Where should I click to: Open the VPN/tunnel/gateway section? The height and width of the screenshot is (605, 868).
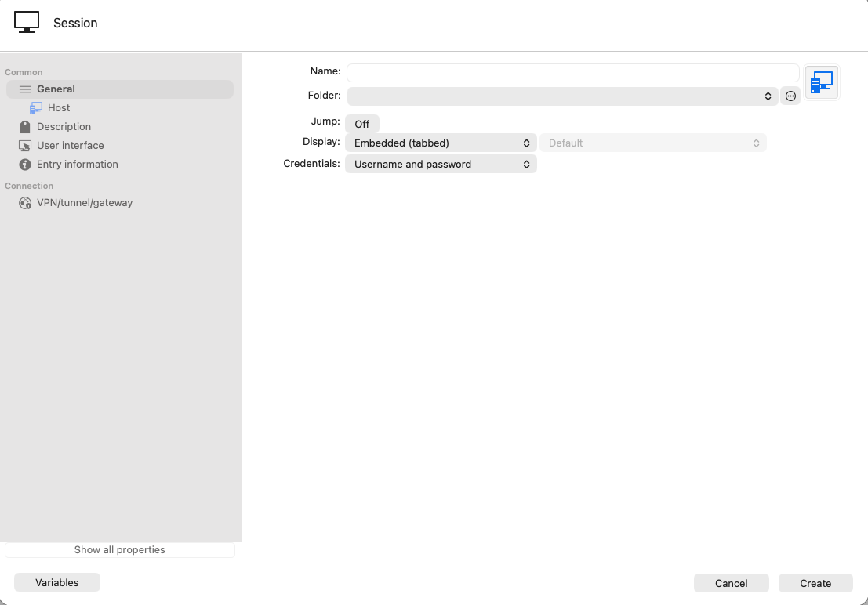119,203
